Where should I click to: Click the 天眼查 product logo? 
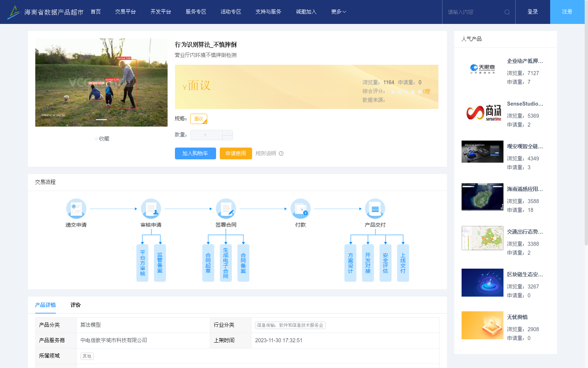pos(483,68)
